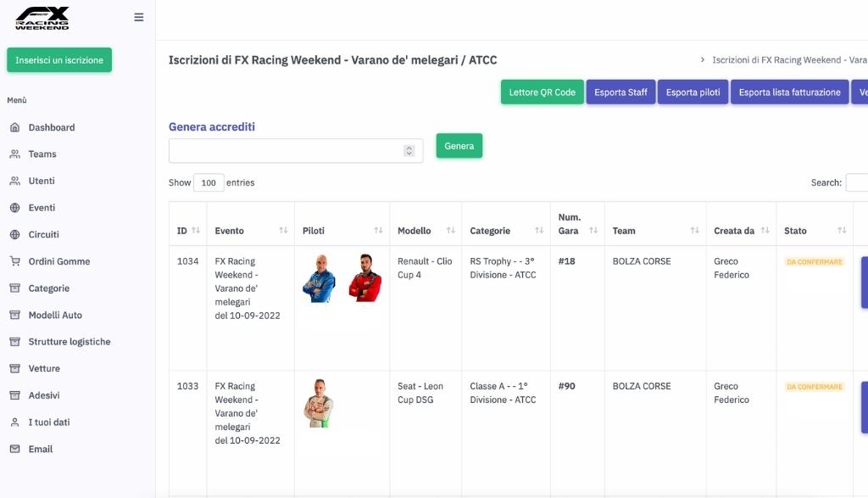Click the DA CONFERMARE badge for entry 1034
The image size is (868, 498).
pyautogui.click(x=815, y=262)
